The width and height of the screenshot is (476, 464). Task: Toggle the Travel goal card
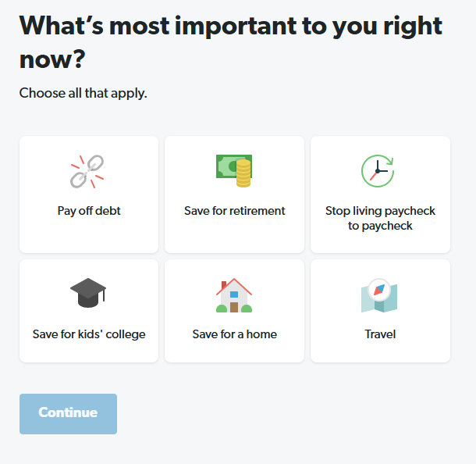point(380,311)
